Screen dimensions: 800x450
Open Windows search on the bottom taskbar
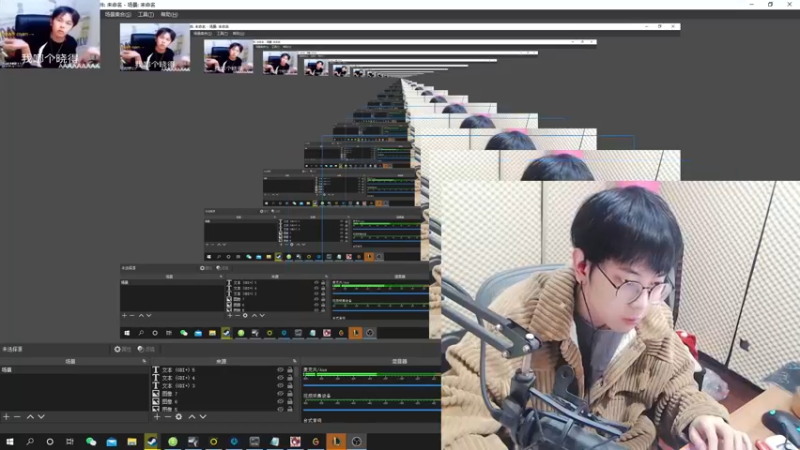[30, 442]
